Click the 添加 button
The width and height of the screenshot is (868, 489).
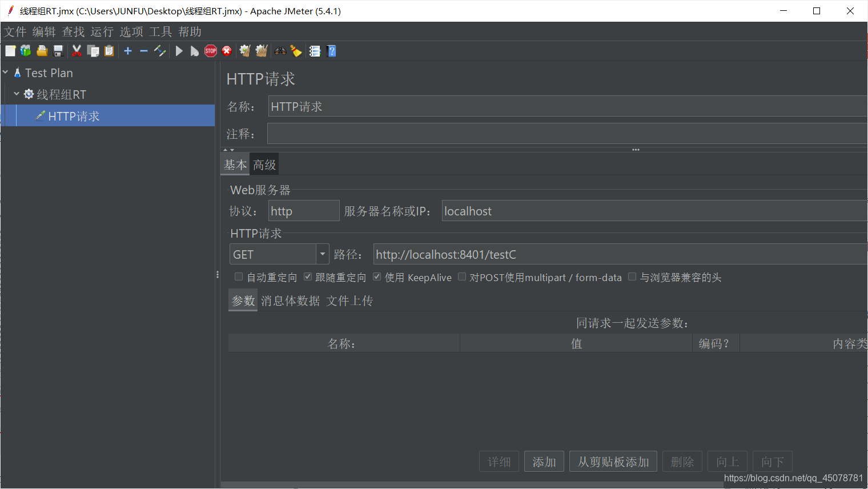[544, 462]
